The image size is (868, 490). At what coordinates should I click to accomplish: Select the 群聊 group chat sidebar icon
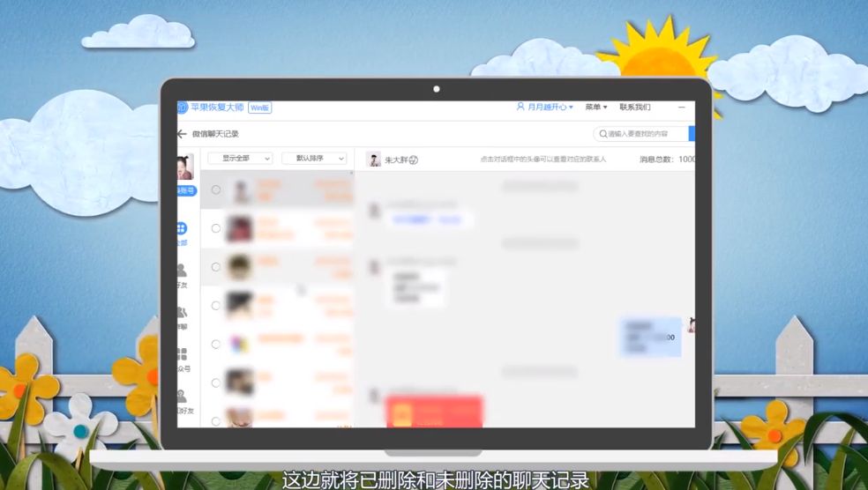[x=182, y=318]
